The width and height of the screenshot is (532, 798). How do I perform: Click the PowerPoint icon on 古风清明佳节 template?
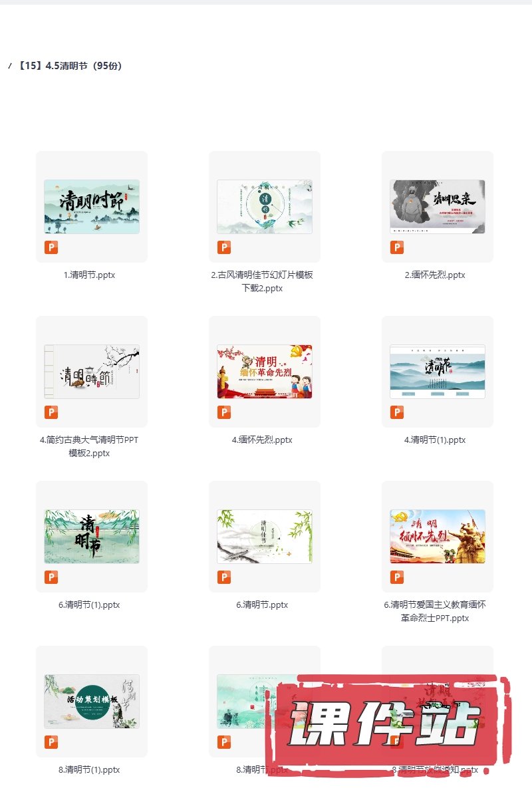(224, 248)
